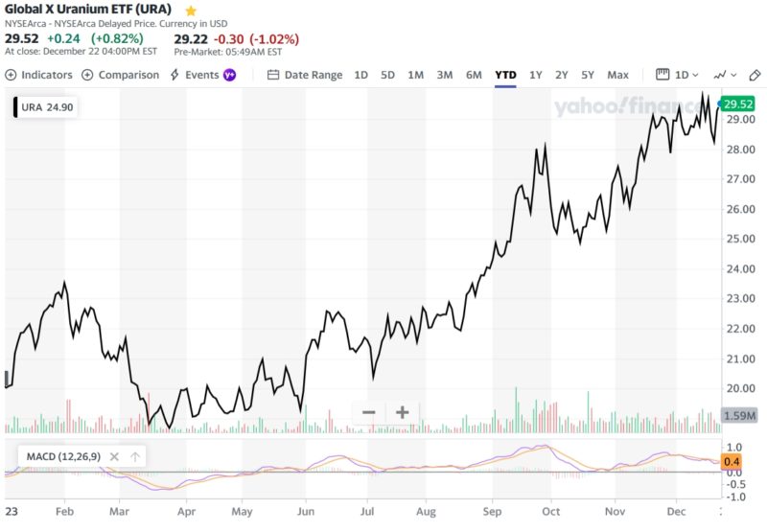Click the Events button label
The width and height of the screenshot is (767, 532).
[201, 75]
